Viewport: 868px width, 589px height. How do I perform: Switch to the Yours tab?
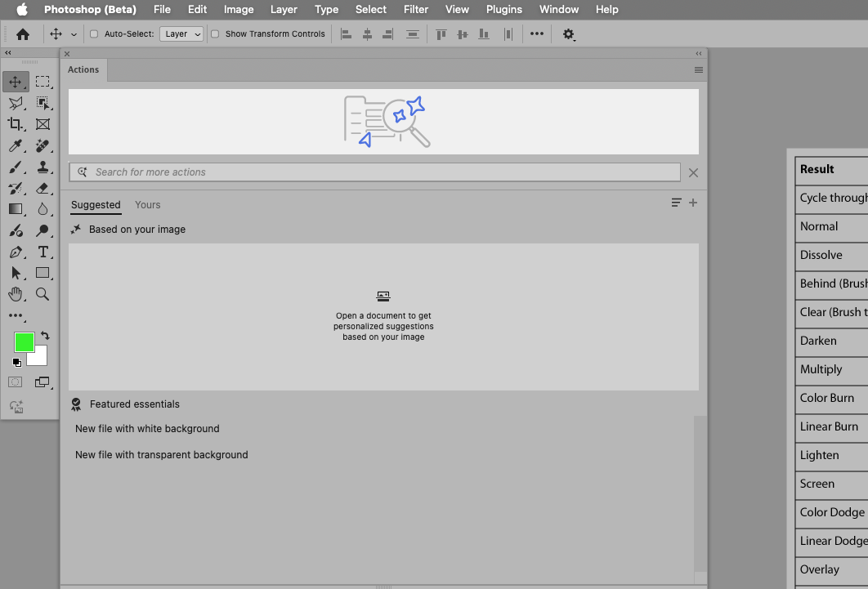click(x=147, y=205)
